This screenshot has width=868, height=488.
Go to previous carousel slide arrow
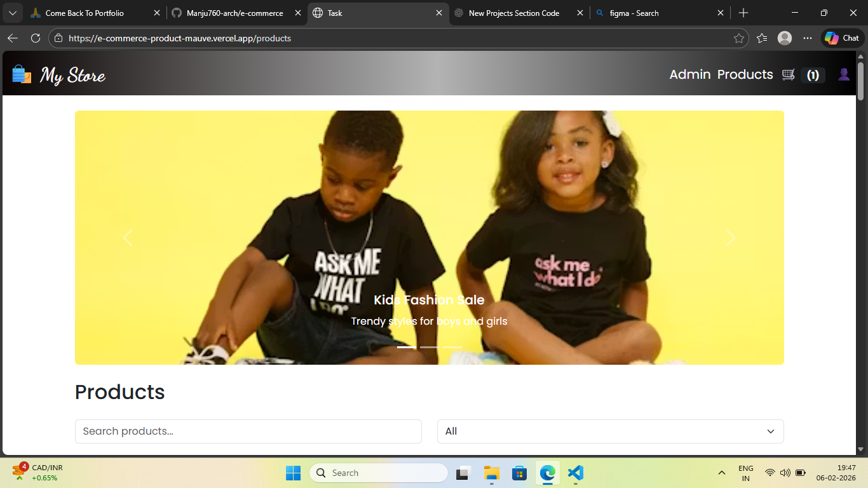point(128,238)
